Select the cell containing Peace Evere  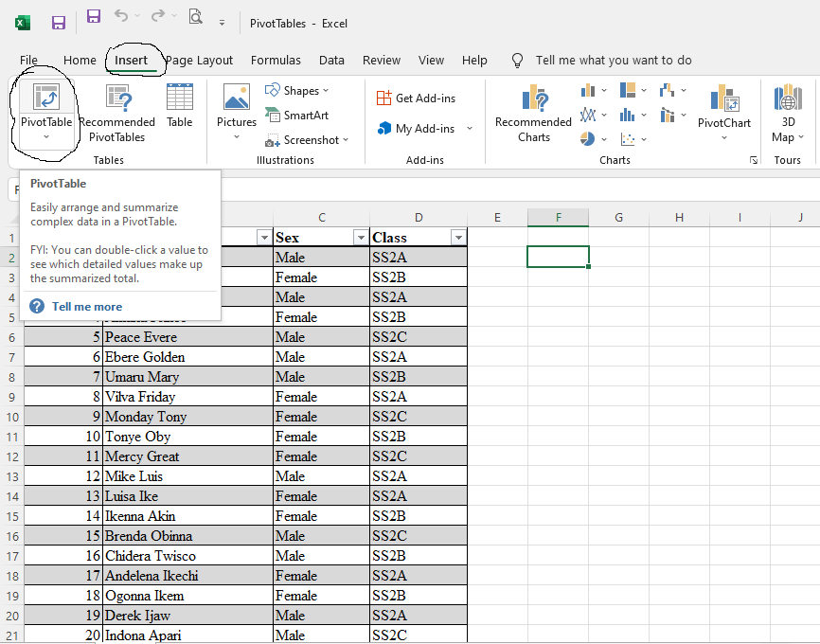click(x=187, y=337)
